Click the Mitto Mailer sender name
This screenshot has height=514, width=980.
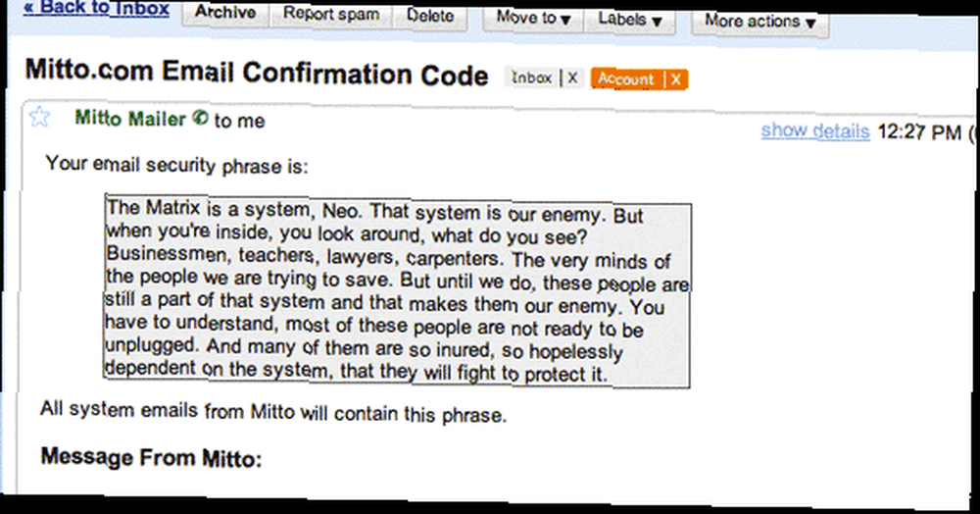130,118
